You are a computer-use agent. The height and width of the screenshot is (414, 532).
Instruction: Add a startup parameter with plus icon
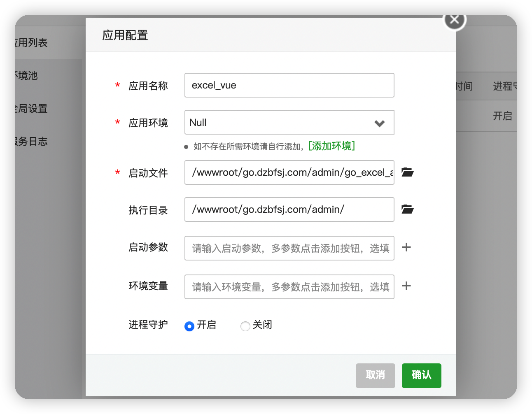(x=406, y=247)
